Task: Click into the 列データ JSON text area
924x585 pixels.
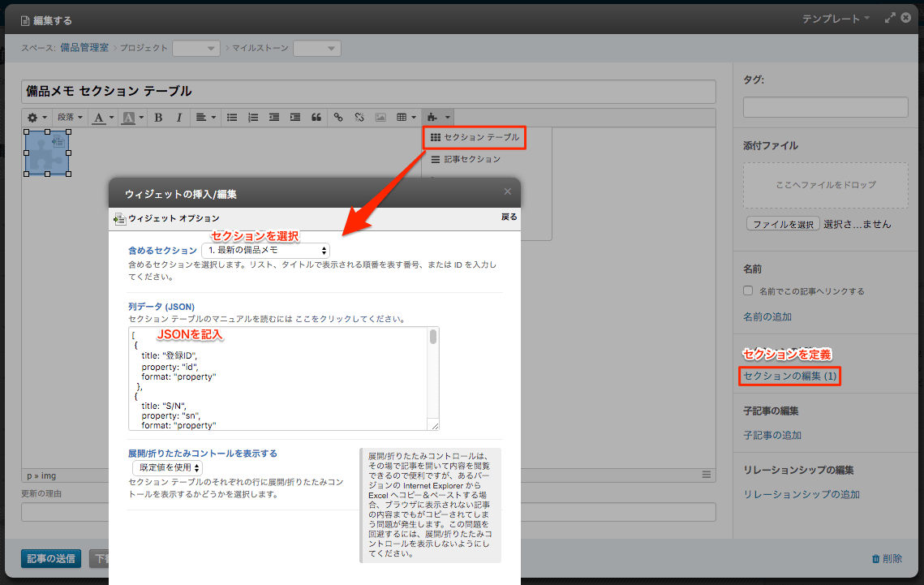Action: 277,378
